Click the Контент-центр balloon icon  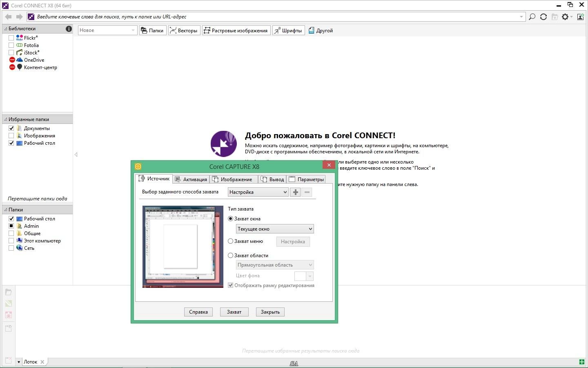pyautogui.click(x=19, y=67)
